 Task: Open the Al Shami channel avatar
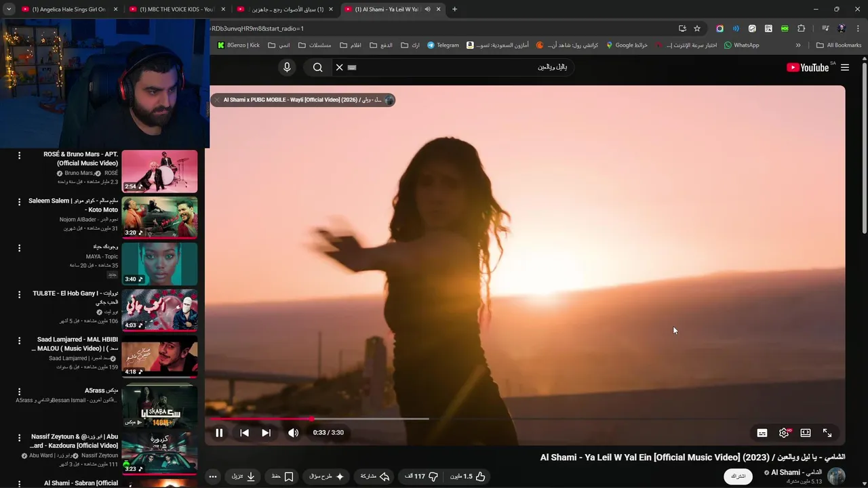pyautogui.click(x=836, y=476)
